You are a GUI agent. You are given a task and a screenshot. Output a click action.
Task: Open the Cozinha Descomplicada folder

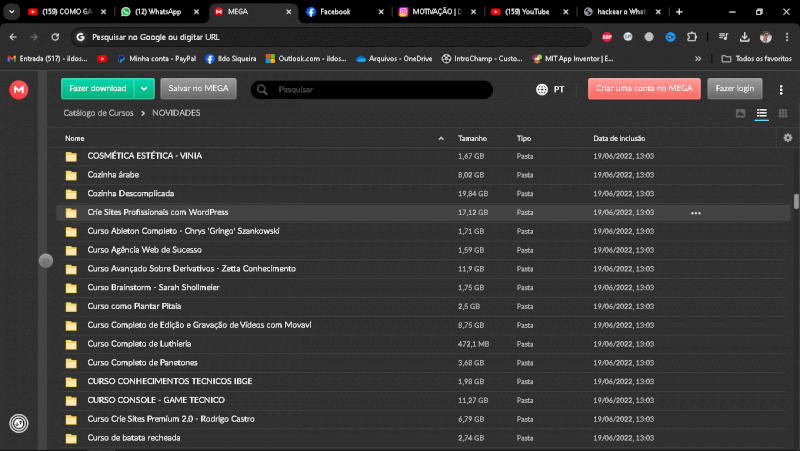click(130, 194)
